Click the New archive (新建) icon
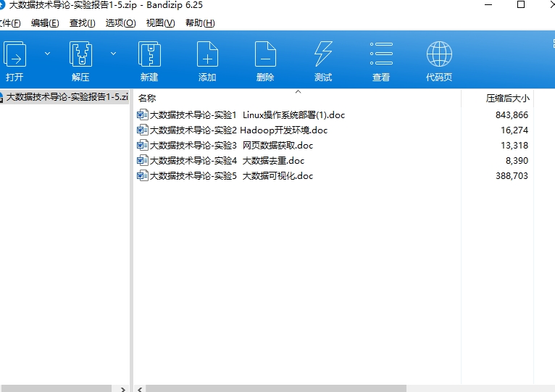Viewport: 555px width, 392px height. tap(149, 54)
